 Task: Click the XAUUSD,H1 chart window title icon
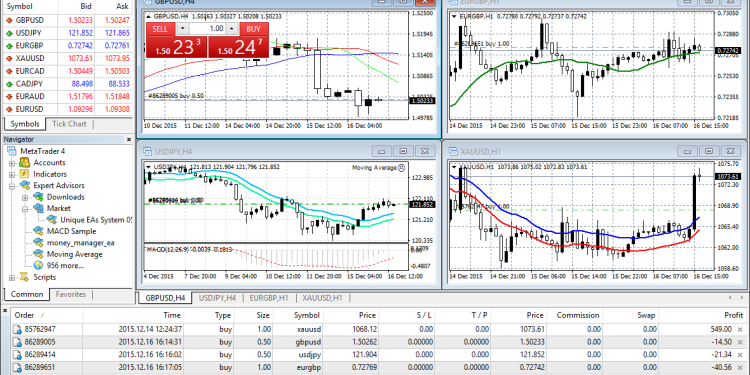coord(452,152)
